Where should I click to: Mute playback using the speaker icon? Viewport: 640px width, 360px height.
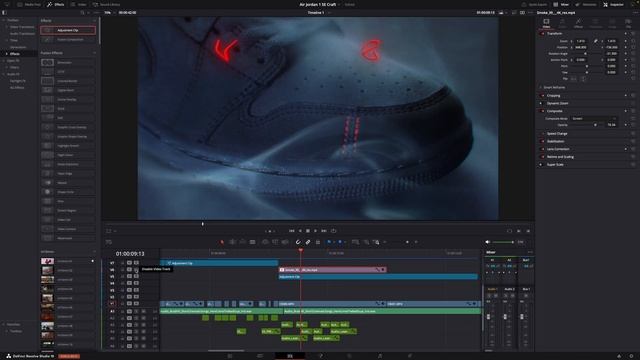[487, 242]
